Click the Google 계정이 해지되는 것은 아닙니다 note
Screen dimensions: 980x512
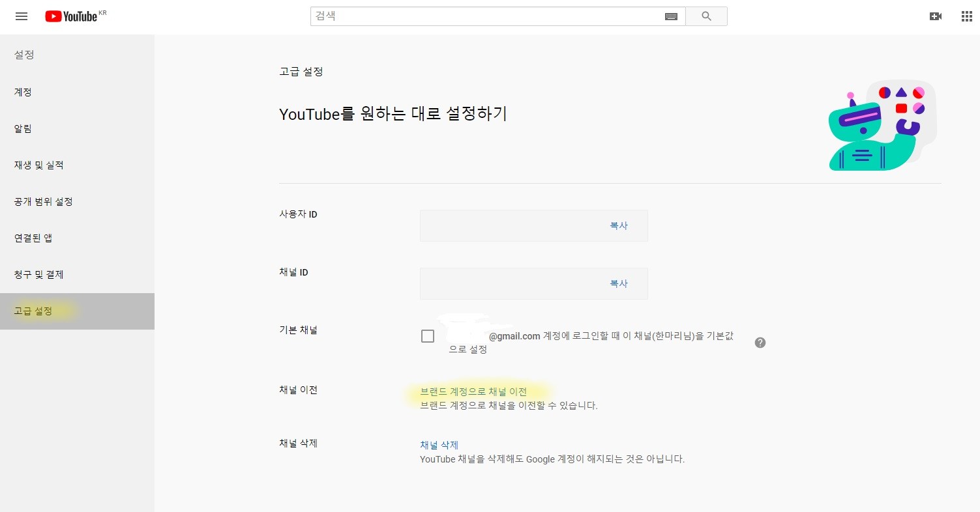pos(552,459)
